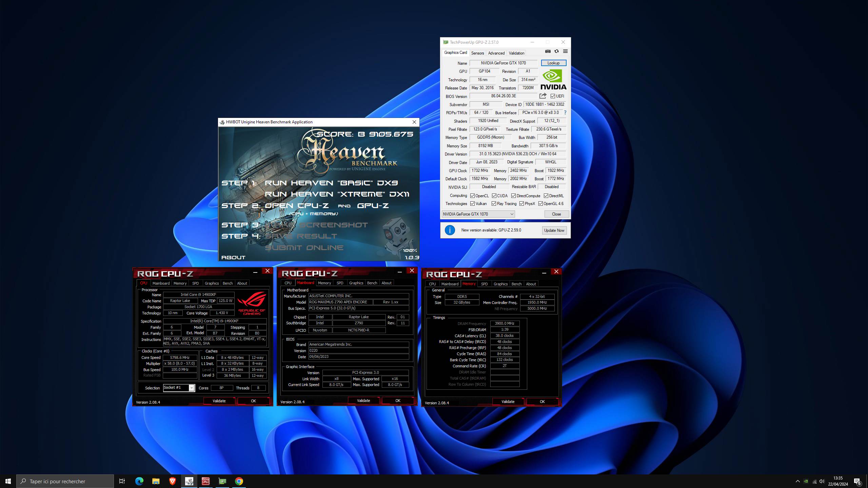Click Update Now for GPU-Z 2.59.0
This screenshot has height=488, width=868.
click(554, 230)
